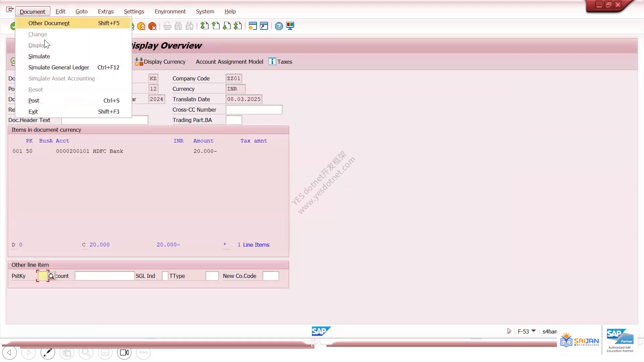Click the SGL Ind input box
The image size is (644, 362).
pyautogui.click(x=165, y=276)
